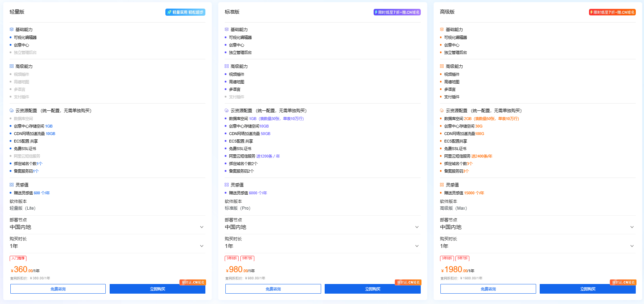Screen dimensions: 644x304
Task: Click 标准版 (Pro) software version text
Action: pos(238,208)
